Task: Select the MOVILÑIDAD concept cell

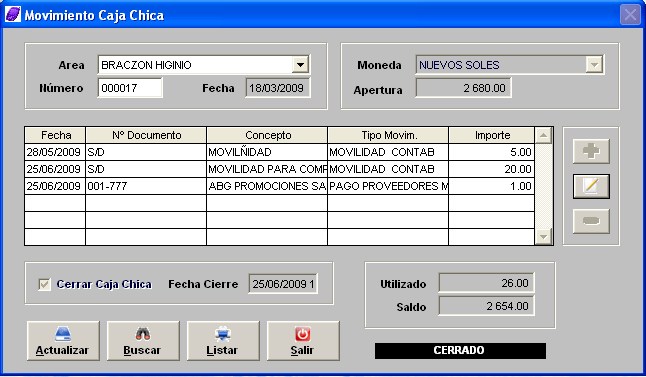Action: (x=267, y=152)
